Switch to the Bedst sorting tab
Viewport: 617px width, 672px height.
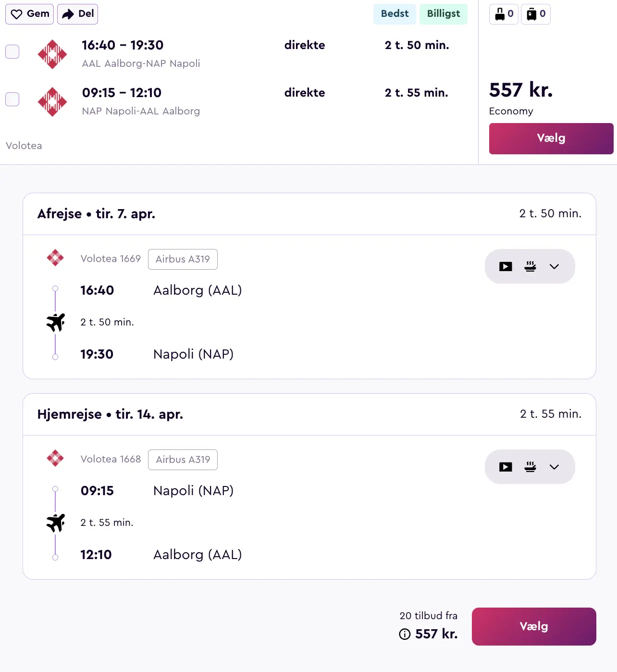pyautogui.click(x=394, y=14)
